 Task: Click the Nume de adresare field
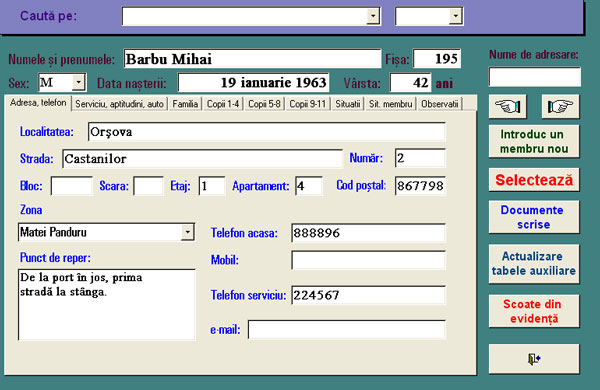coord(535,77)
